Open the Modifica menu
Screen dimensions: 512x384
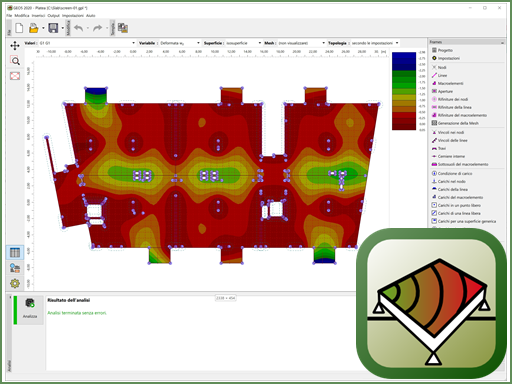coord(22,16)
